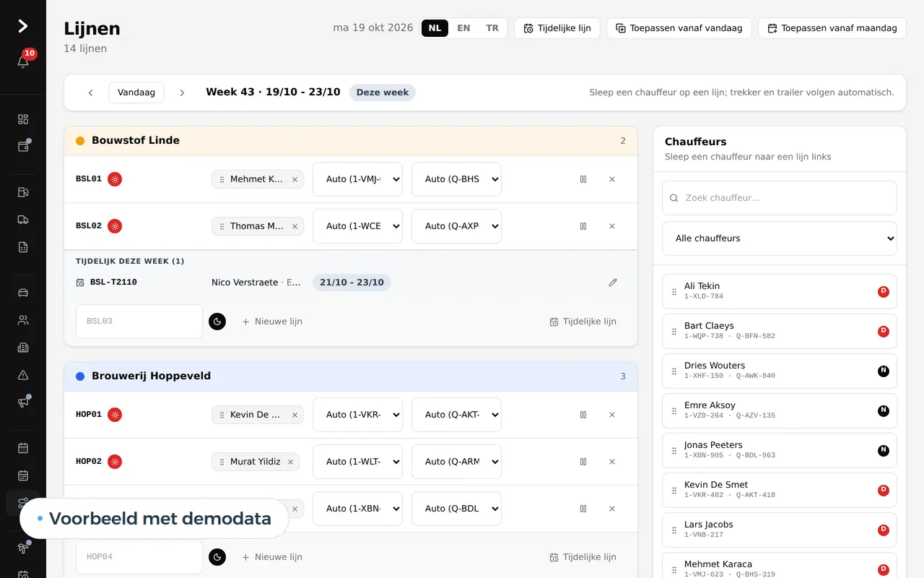Open the car icon in sidebar
This screenshot has height=578, width=924.
point(23,293)
